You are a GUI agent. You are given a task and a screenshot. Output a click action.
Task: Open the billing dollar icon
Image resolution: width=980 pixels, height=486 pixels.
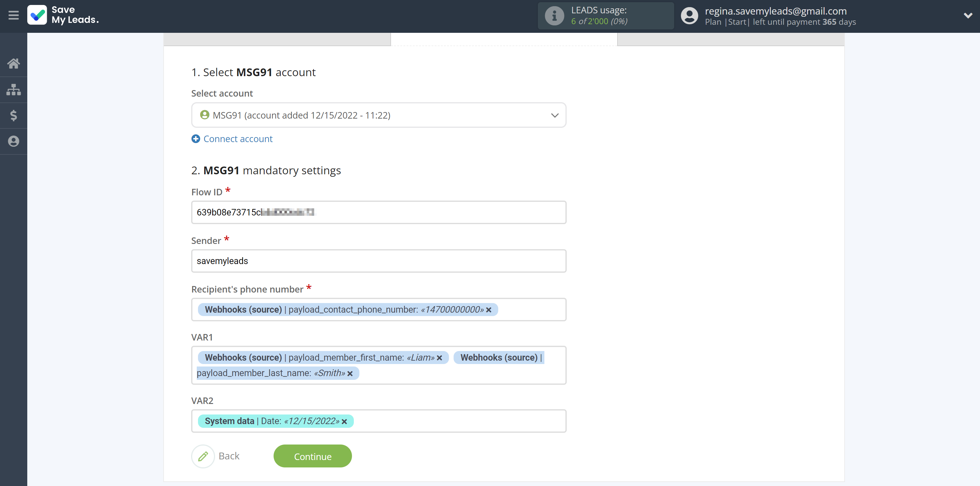pos(13,115)
